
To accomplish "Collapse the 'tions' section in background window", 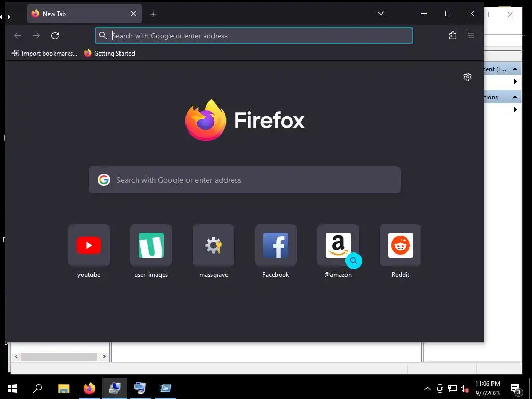I will tap(515, 97).
